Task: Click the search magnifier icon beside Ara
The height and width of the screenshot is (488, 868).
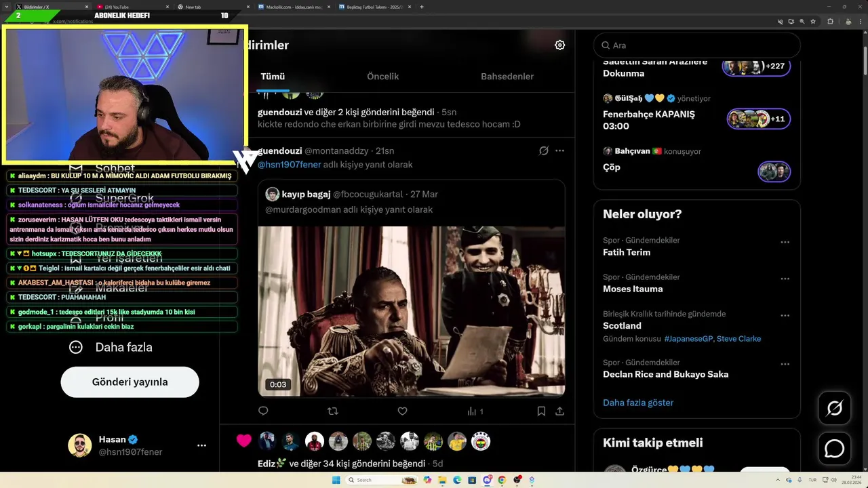Action: click(606, 45)
